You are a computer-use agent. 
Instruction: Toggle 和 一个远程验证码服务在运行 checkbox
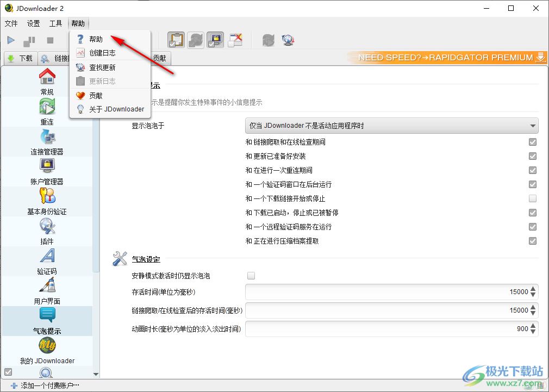click(x=533, y=227)
